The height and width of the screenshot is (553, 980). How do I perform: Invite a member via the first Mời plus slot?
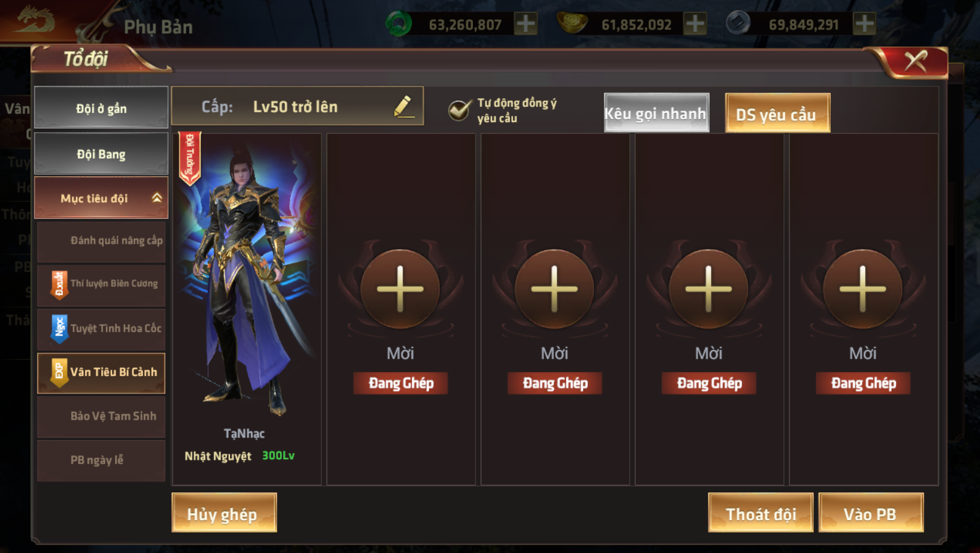pos(400,289)
